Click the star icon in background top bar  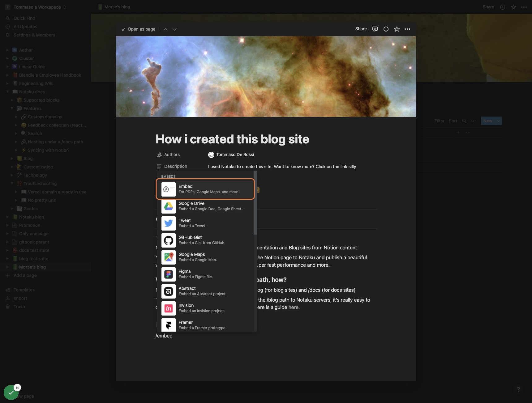pyautogui.click(x=513, y=7)
